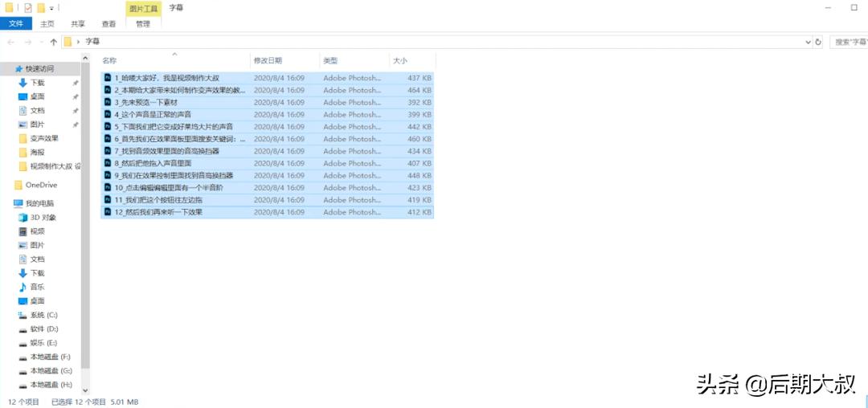Open the 文件 menu tab
This screenshot has height=408, width=868.
click(15, 24)
